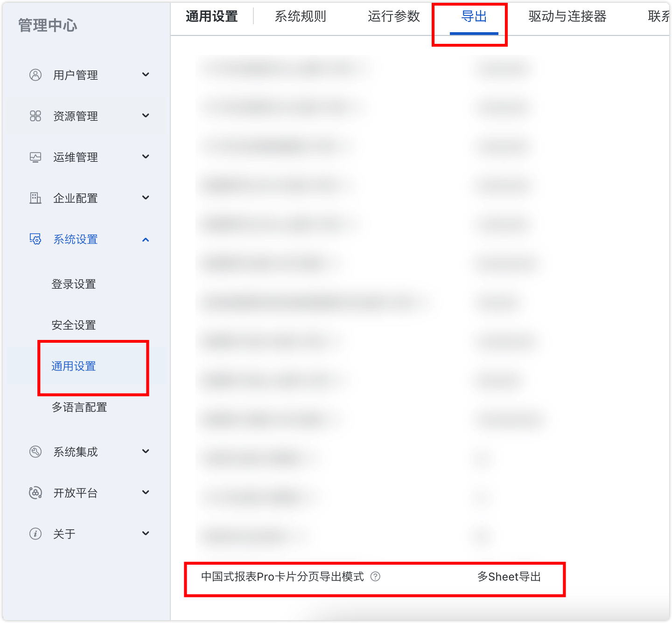The width and height of the screenshot is (672, 623).
Task: Click the 系统设置 menu label
Action: pyautogui.click(x=76, y=239)
